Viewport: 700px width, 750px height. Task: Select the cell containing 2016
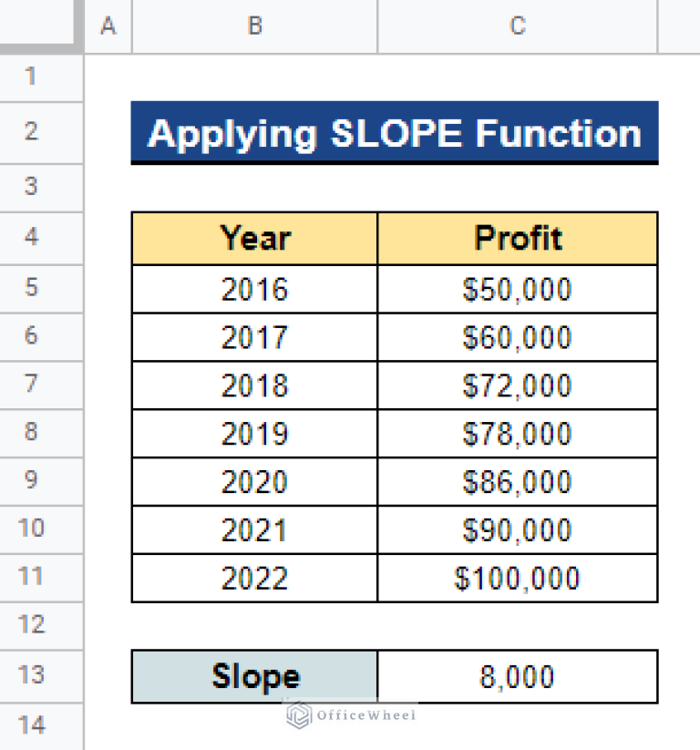[x=254, y=289]
